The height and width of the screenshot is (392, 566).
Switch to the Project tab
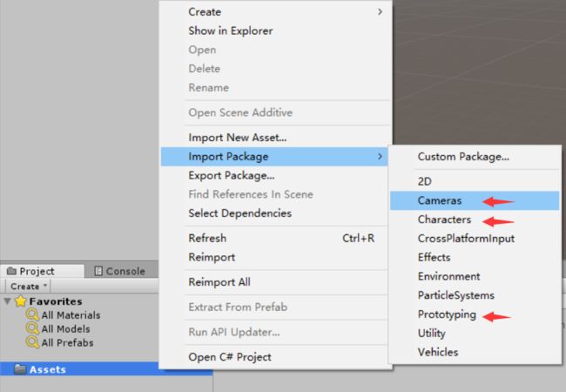[43, 271]
